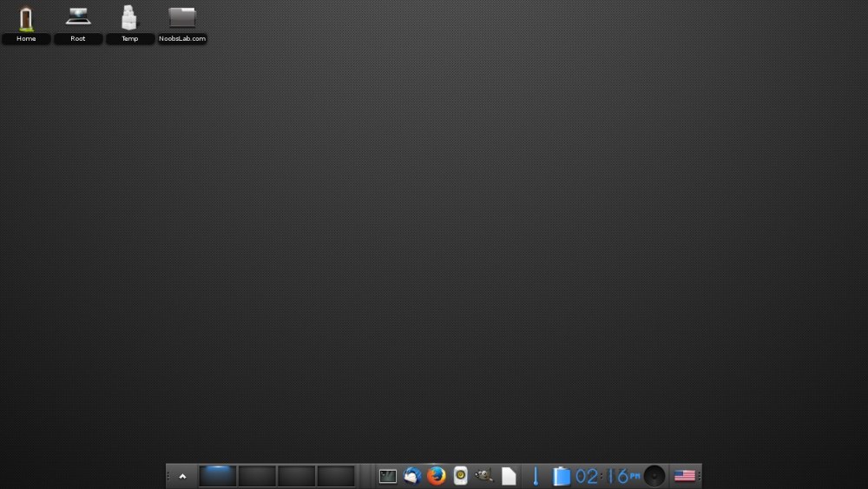Click the 02:16 PM clock
868x489 pixels.
[607, 476]
